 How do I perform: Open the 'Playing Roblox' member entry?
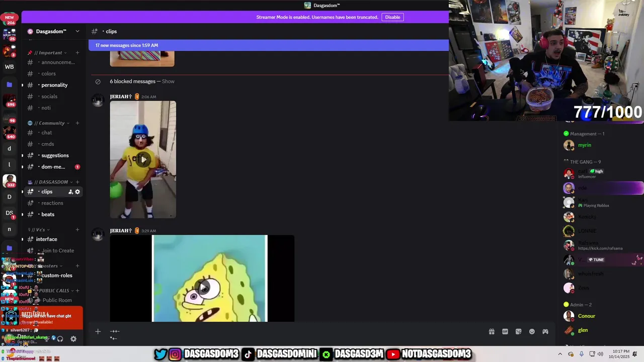coord(602,203)
